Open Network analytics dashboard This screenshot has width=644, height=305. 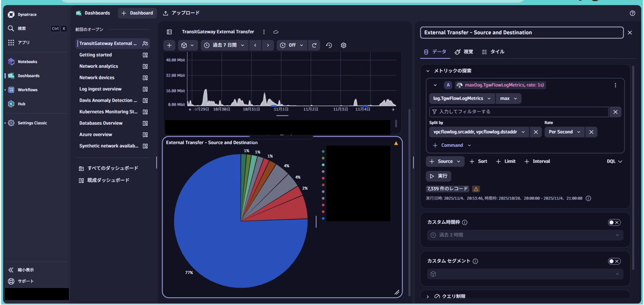tap(98, 66)
